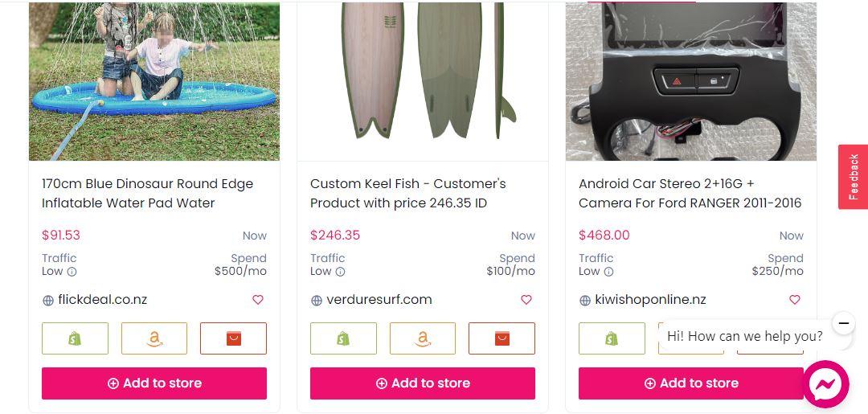The width and height of the screenshot is (868, 414).
Task: Open the Feedback side tab
Action: tap(853, 177)
